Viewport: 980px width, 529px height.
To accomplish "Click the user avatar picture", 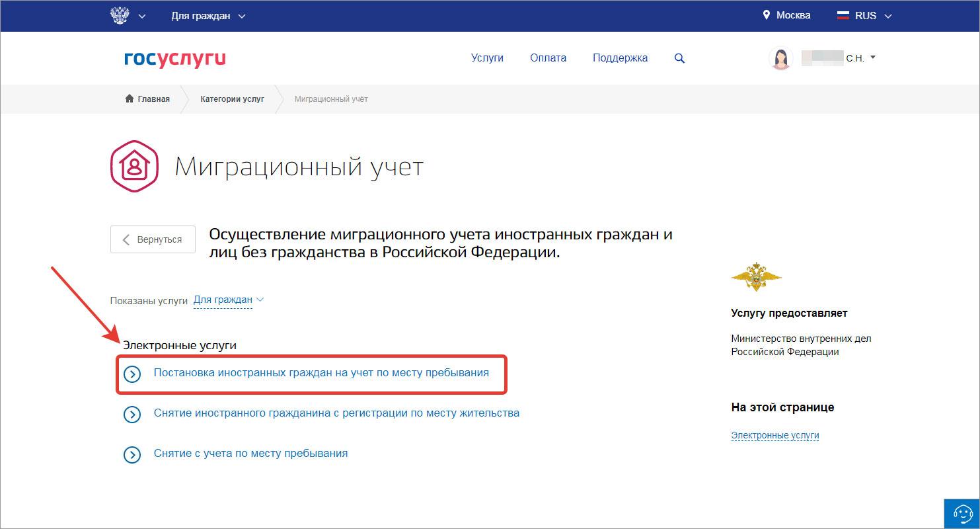I will (780, 58).
